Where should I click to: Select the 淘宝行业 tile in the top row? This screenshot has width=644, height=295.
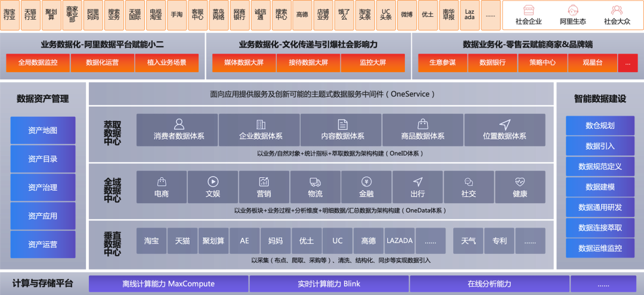point(10,15)
